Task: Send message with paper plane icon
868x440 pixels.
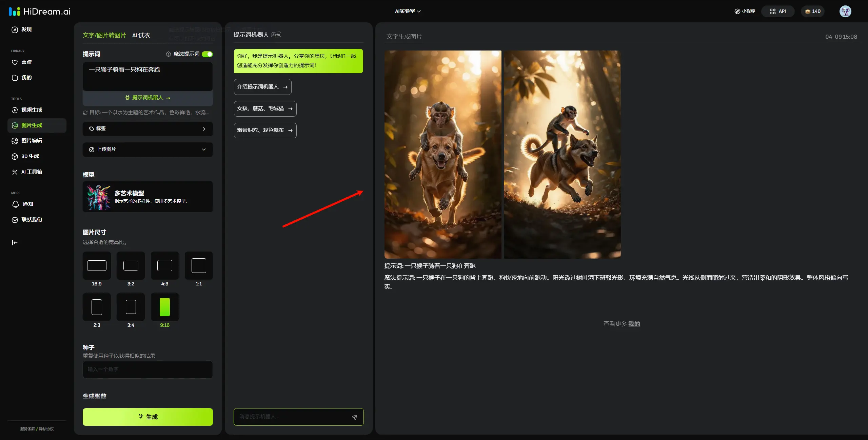Action: click(x=354, y=417)
